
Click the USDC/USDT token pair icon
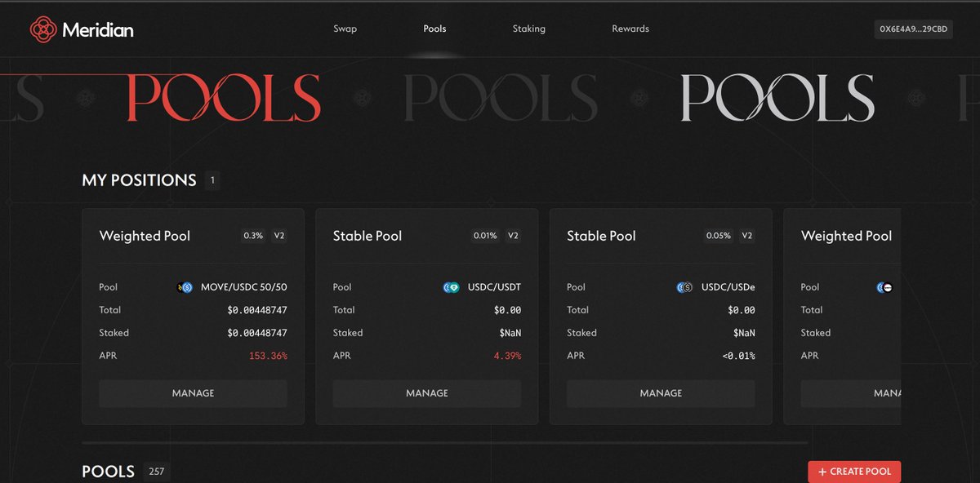(451, 287)
